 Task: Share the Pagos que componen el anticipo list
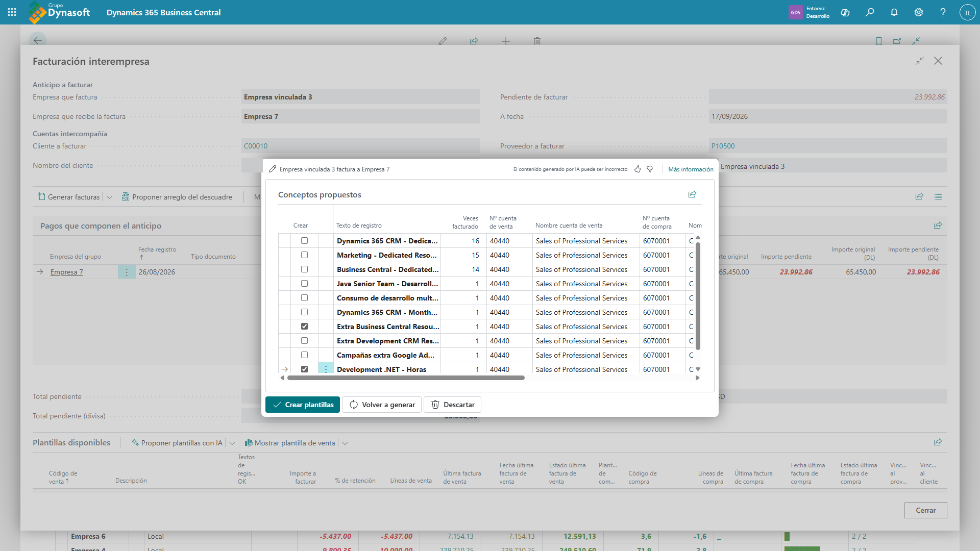(x=938, y=226)
